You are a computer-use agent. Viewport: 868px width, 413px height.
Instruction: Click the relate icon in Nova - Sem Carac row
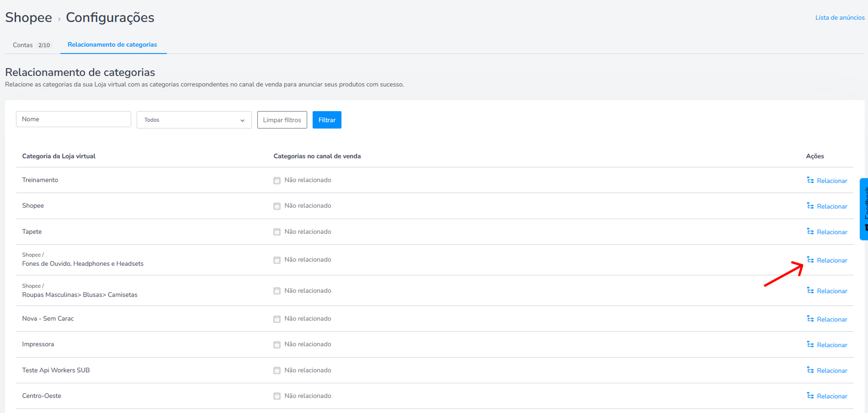click(810, 319)
